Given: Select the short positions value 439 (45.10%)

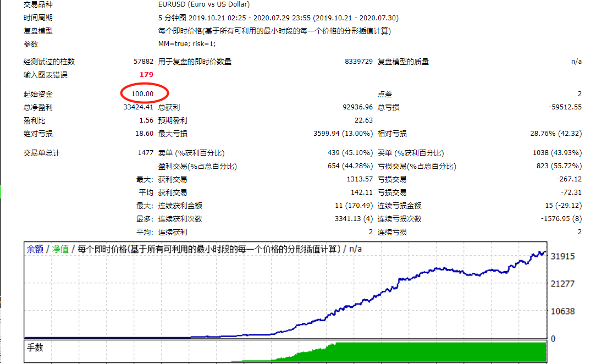Looking at the screenshot, I should tap(350, 153).
